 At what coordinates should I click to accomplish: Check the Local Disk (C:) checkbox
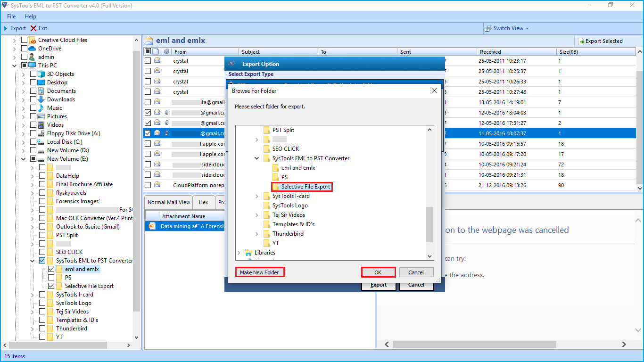coord(33,142)
